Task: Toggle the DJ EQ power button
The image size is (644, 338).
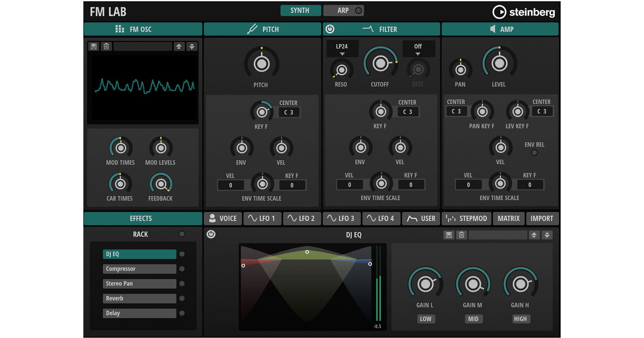Action: 211,234
